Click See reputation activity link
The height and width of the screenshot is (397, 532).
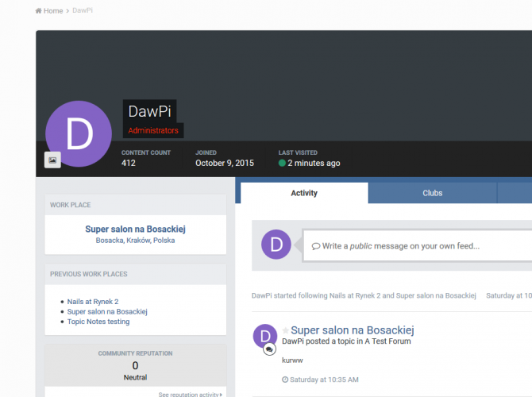point(191,394)
